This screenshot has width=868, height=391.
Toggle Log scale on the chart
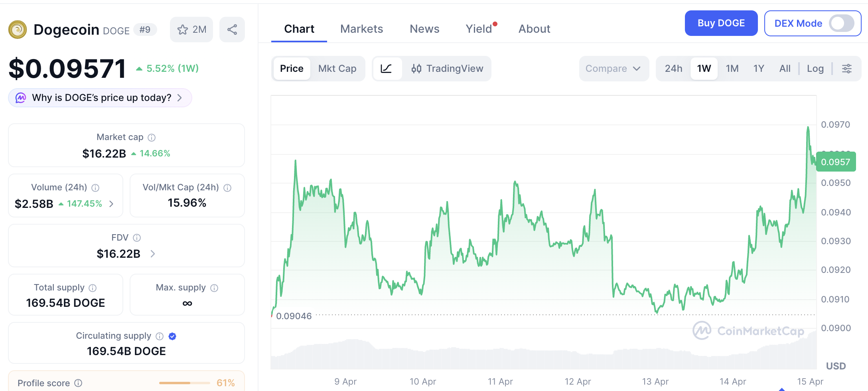point(815,69)
